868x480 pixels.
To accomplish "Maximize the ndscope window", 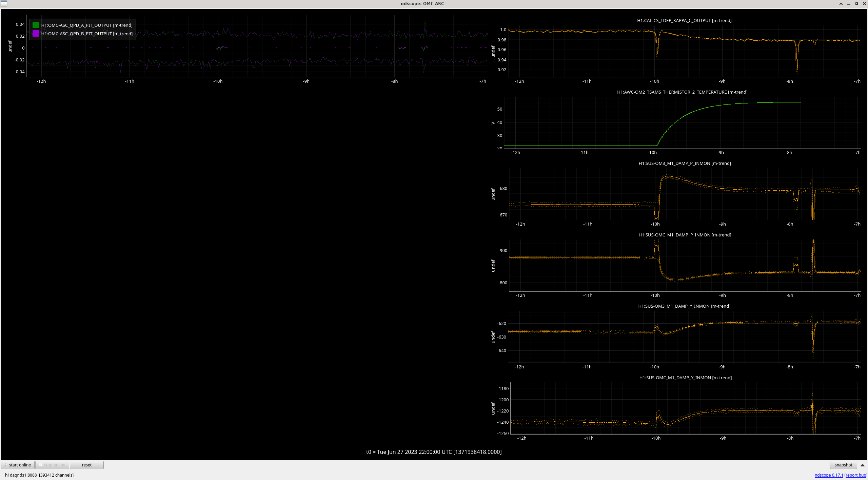I will [856, 4].
